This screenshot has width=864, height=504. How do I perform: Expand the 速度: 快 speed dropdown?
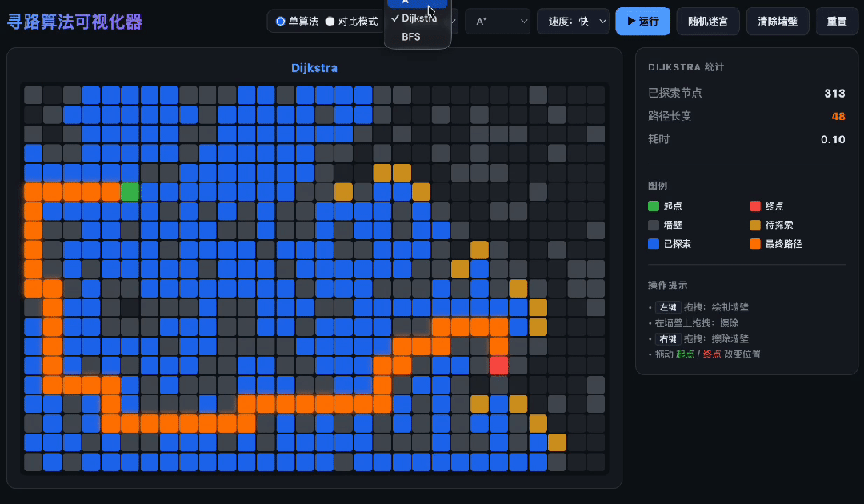(573, 22)
